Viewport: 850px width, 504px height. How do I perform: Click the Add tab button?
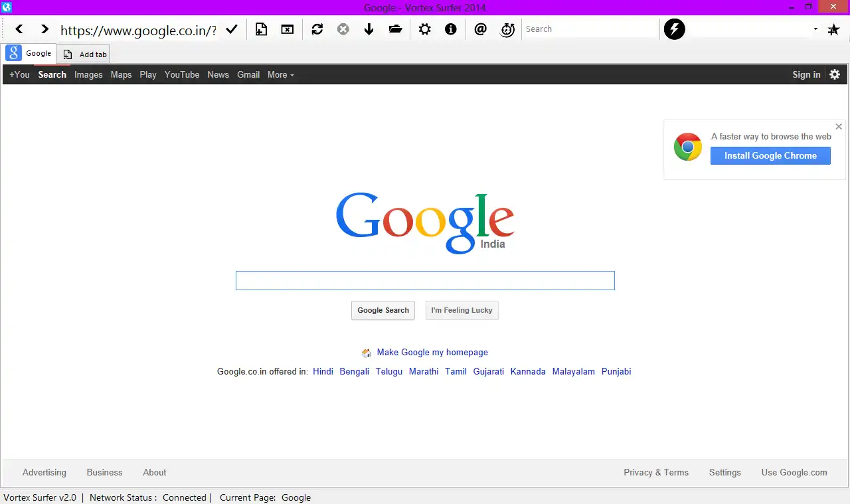coord(83,54)
